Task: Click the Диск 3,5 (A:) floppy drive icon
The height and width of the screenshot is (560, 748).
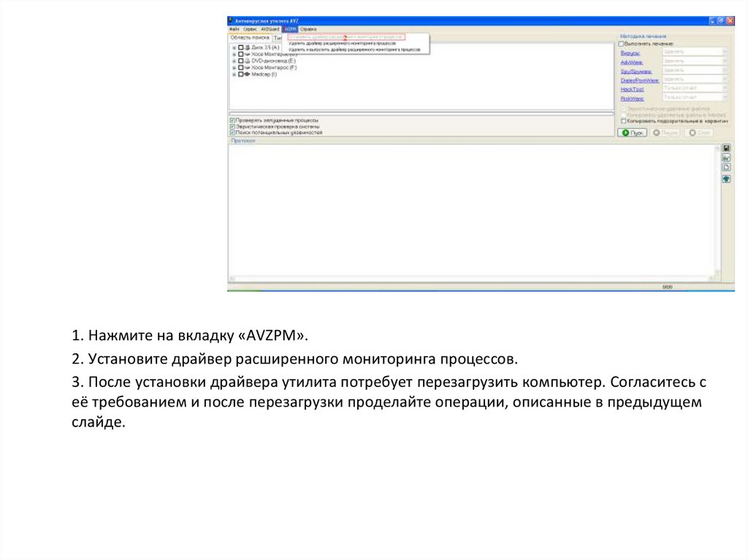Action: [x=247, y=47]
